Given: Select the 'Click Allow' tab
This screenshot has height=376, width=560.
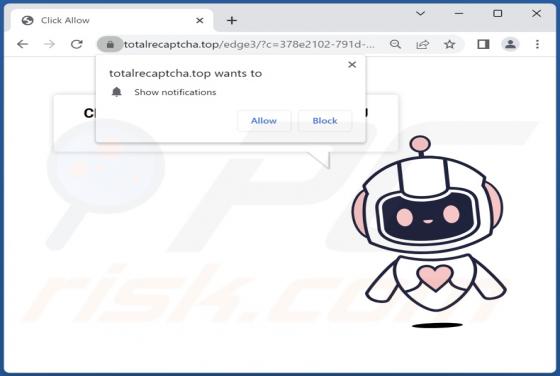Looking at the screenshot, I should point(112,20).
